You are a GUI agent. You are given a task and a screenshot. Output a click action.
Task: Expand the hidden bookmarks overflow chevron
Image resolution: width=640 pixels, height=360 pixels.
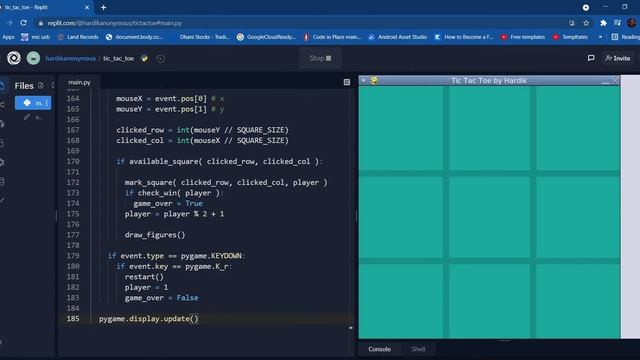click(x=600, y=37)
